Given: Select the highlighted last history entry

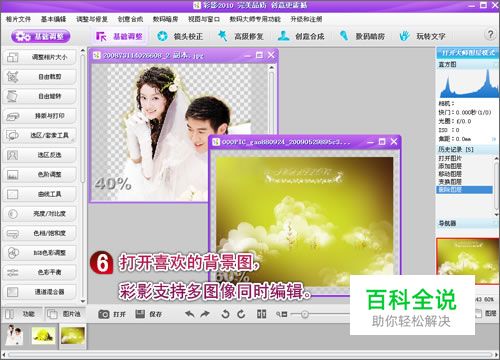Looking at the screenshot, I should 464,190.
